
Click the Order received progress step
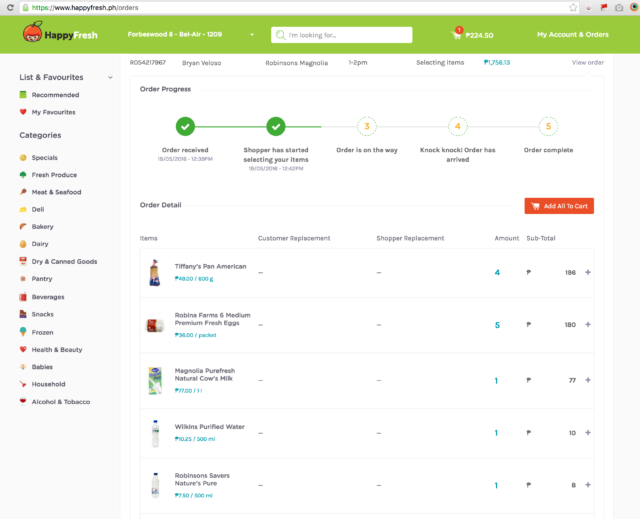tap(185, 126)
